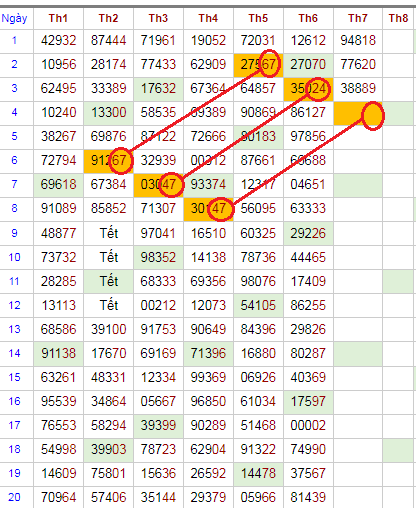The width and height of the screenshot is (416, 508).
Task: Click cell value 72794
Action: click(58, 160)
